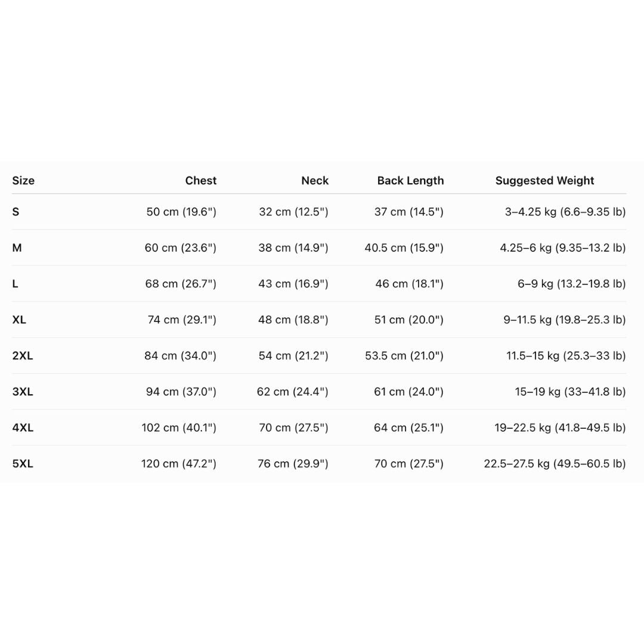
Task: Click weight range 22.5–27.5 kg
Action: pyautogui.click(x=516, y=464)
